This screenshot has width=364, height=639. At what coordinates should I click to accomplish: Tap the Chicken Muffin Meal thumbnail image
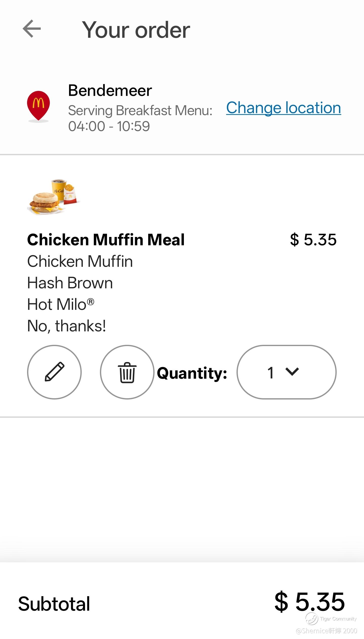click(x=54, y=197)
